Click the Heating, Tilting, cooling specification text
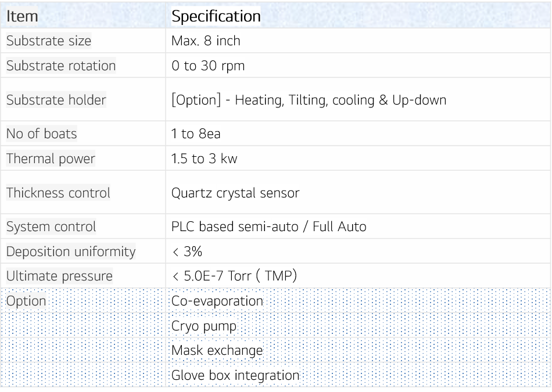The width and height of the screenshot is (552, 392). point(309,100)
